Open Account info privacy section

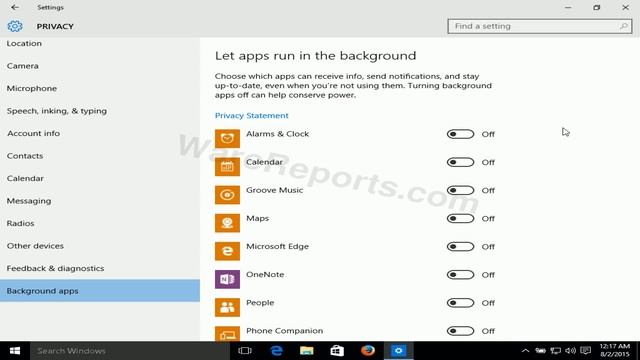pos(100,133)
